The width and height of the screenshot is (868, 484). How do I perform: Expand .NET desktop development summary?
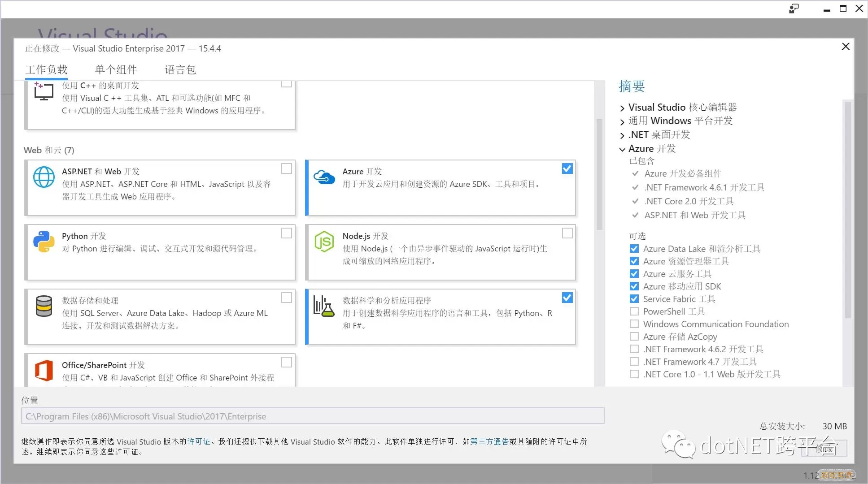tap(622, 135)
